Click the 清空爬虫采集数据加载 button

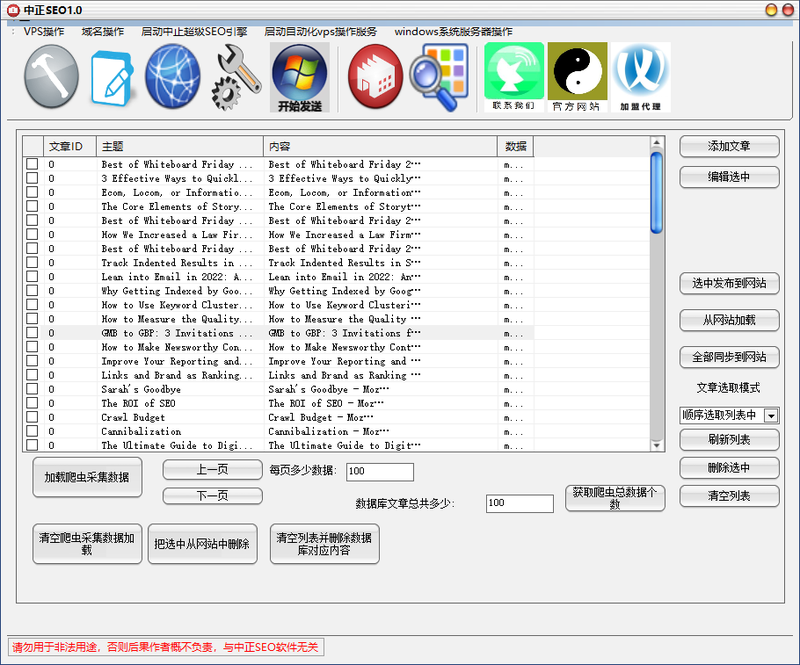click(87, 544)
